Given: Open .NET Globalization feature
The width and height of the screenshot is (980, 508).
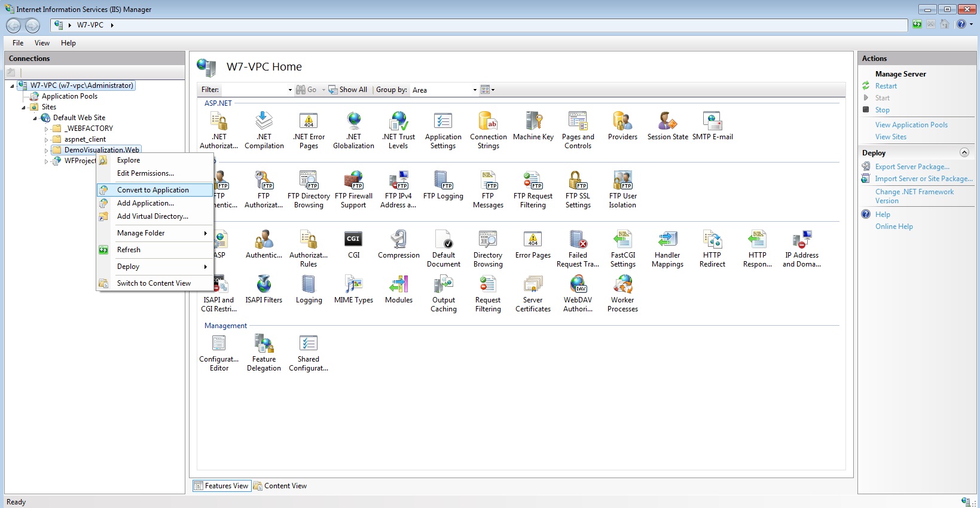Looking at the screenshot, I should point(353,130).
